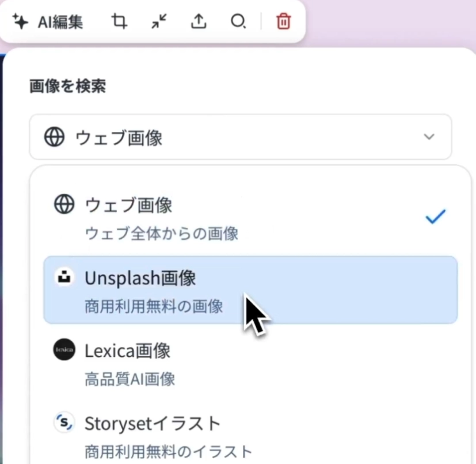Click globe icon beside ウェブ画像 option

tap(64, 204)
